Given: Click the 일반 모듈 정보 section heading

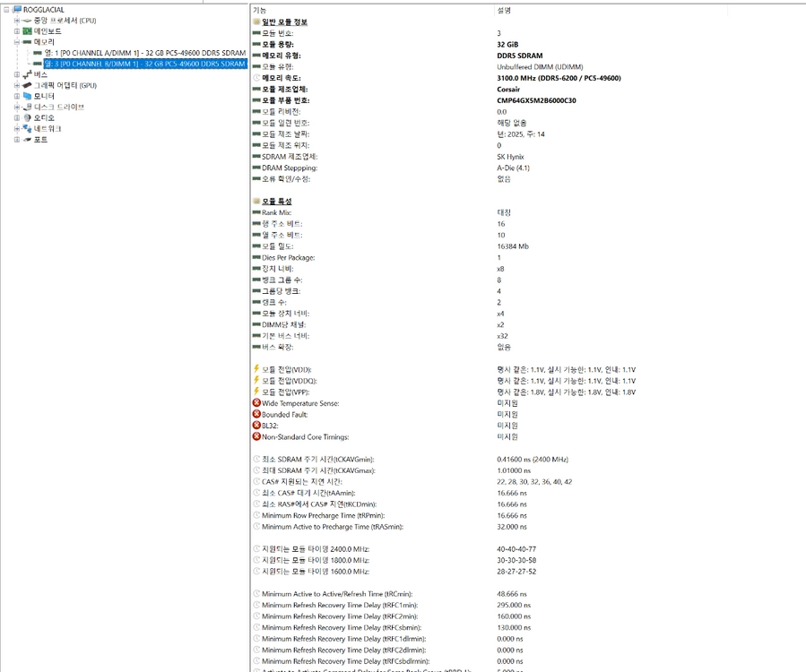Looking at the screenshot, I should point(285,22).
